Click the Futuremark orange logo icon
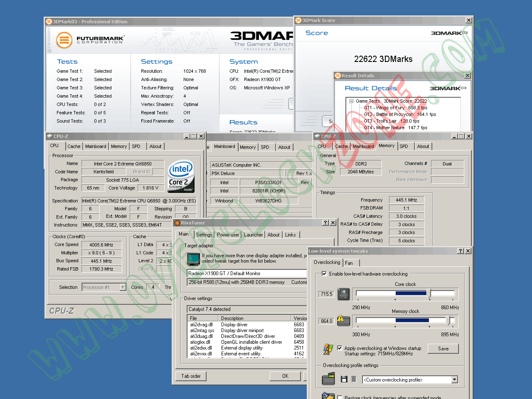 64,40
